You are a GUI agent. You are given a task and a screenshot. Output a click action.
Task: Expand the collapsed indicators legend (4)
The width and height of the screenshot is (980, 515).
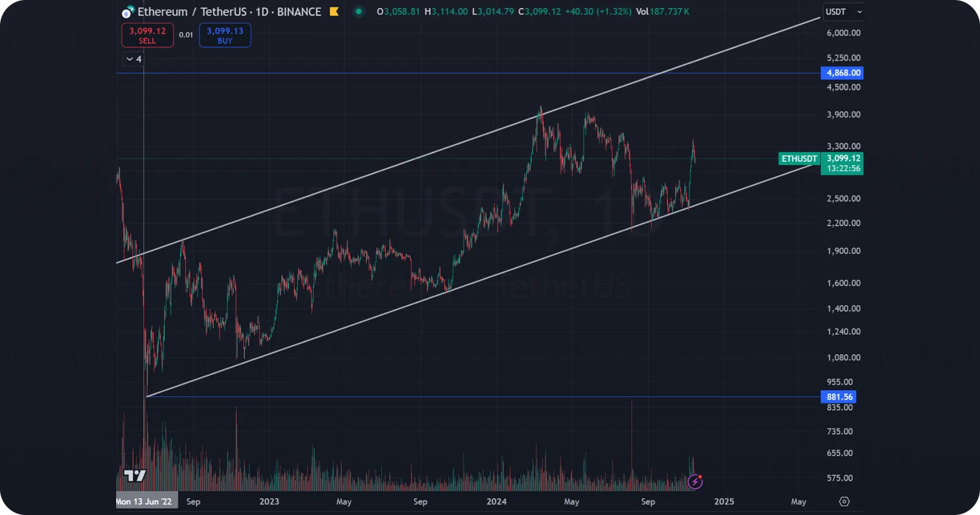click(x=134, y=59)
